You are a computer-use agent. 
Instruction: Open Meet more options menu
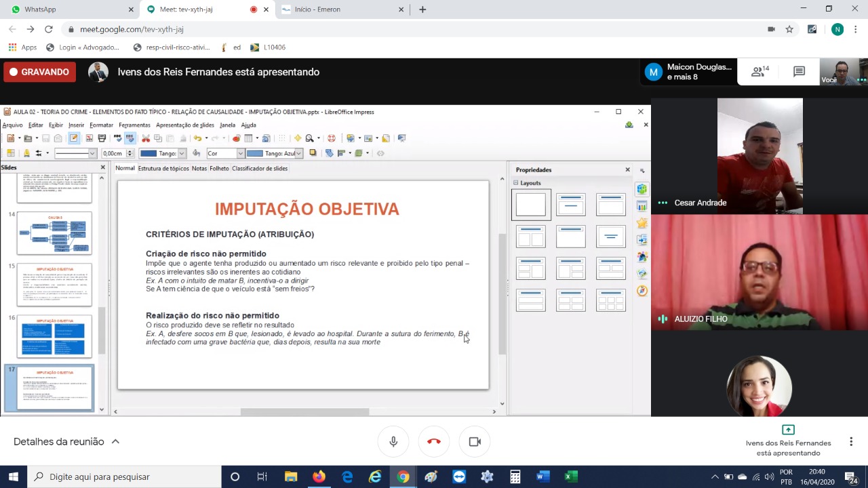pos(851,442)
